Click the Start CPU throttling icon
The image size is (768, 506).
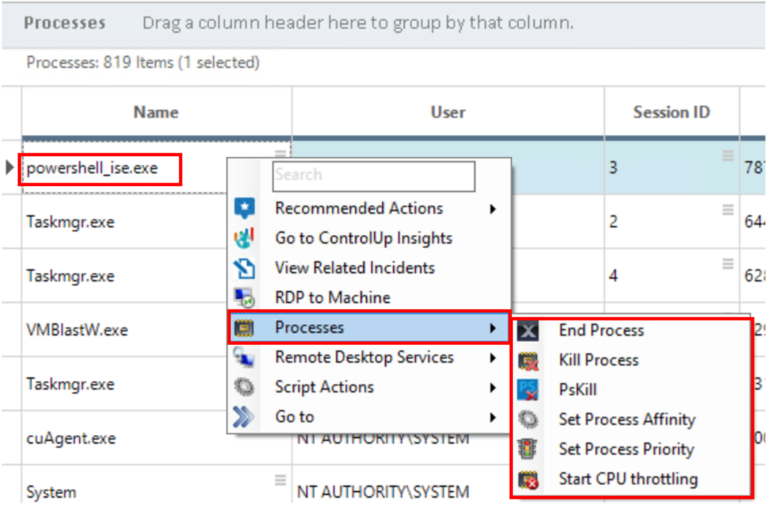point(528,480)
